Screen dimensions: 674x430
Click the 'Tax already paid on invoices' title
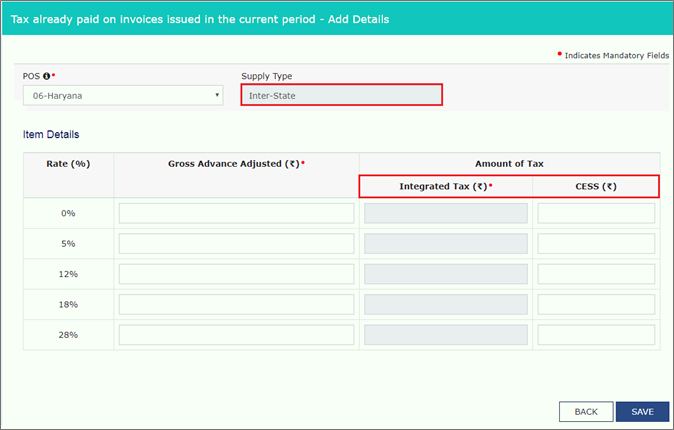[200, 19]
